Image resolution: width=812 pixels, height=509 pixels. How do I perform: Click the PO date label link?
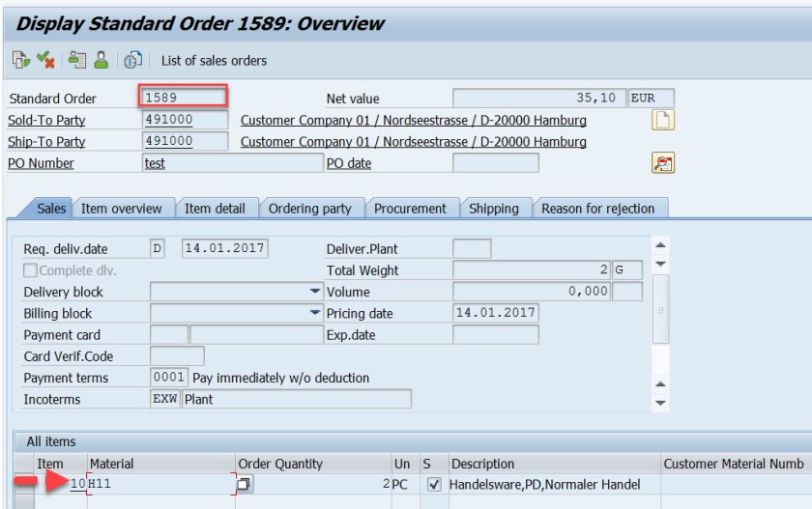(349, 163)
